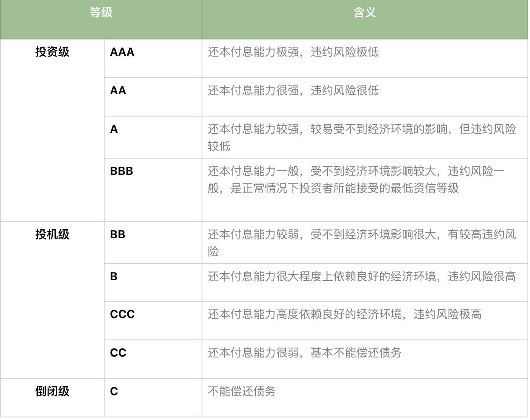Screen dimensions: 530x420
Task: Select the 投资级 category cell
Action: (x=52, y=52)
